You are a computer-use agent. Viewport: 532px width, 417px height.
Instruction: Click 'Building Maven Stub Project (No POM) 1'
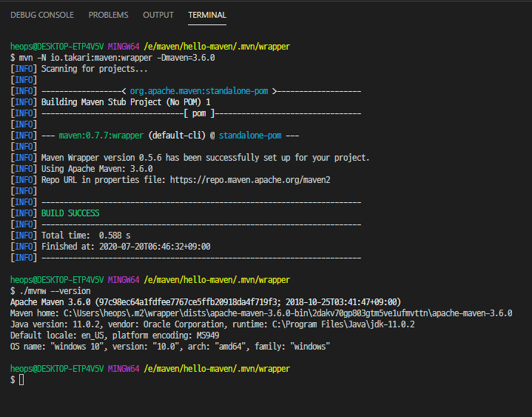[126, 102]
